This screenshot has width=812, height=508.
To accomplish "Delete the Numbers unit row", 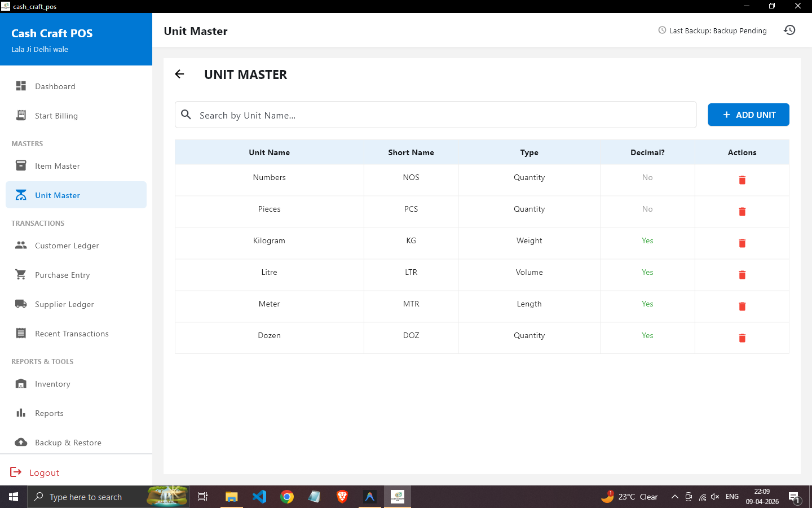I will tap(742, 180).
